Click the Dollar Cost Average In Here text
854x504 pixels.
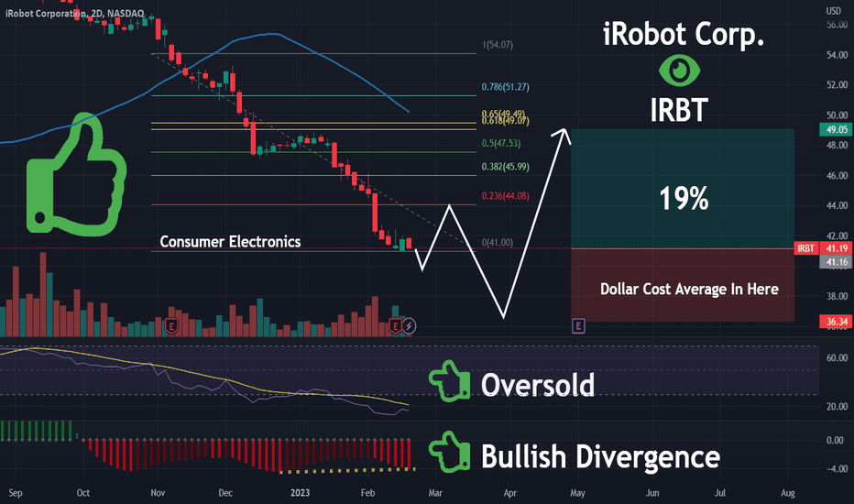coord(689,289)
